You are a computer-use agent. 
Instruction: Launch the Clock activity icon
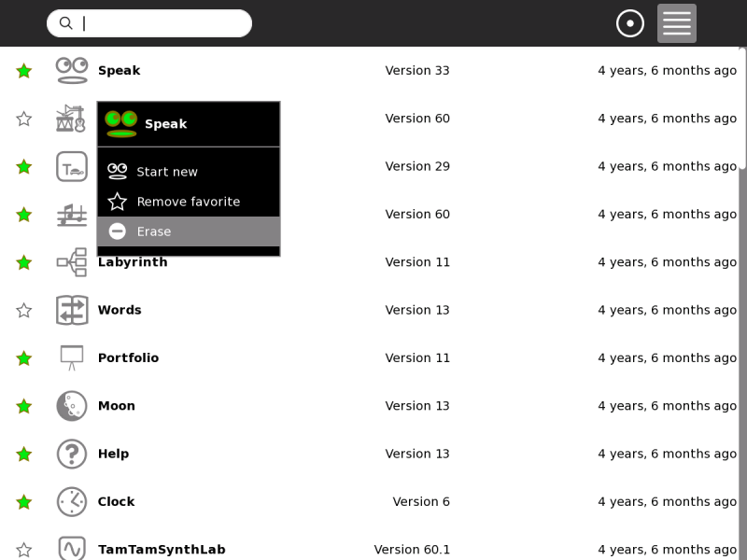[x=72, y=501]
